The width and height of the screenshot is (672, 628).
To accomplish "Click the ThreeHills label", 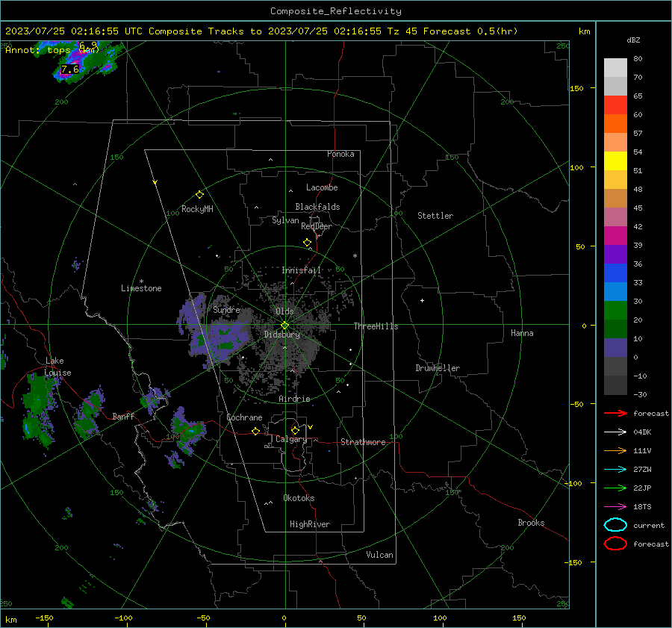I will pyautogui.click(x=376, y=326).
